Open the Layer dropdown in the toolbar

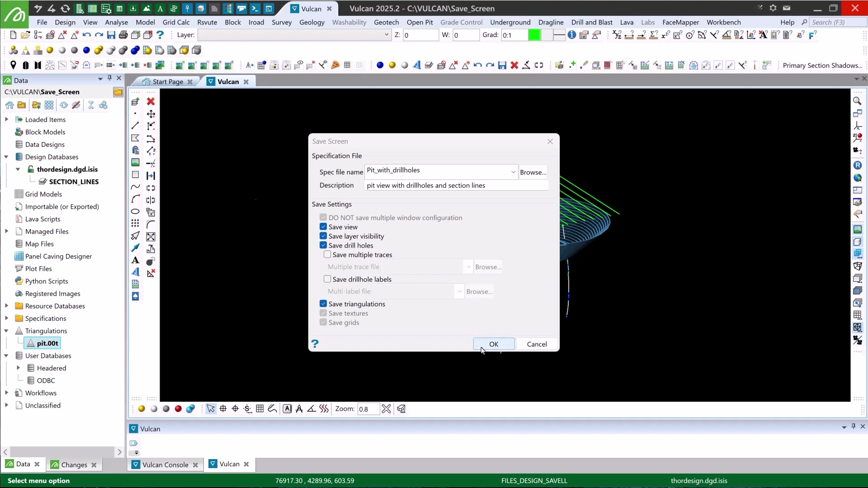point(386,35)
